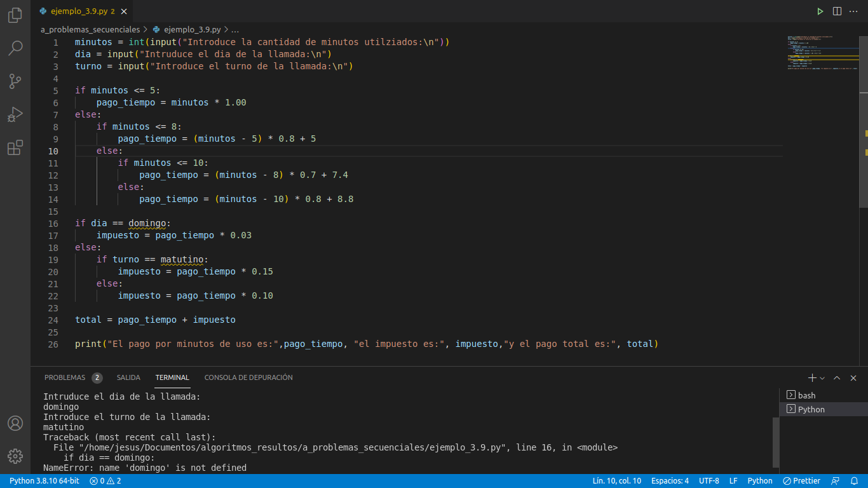Open the Manage gear menu

[x=15, y=456]
